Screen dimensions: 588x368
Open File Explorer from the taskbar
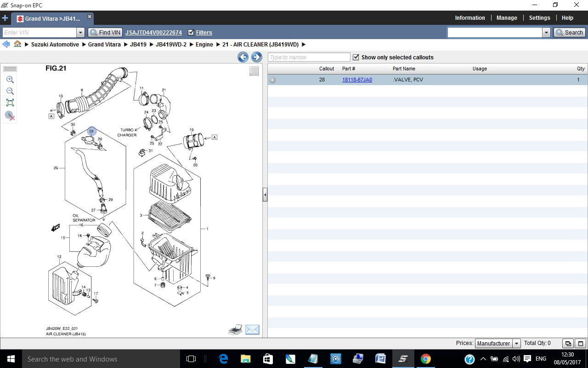click(246, 359)
